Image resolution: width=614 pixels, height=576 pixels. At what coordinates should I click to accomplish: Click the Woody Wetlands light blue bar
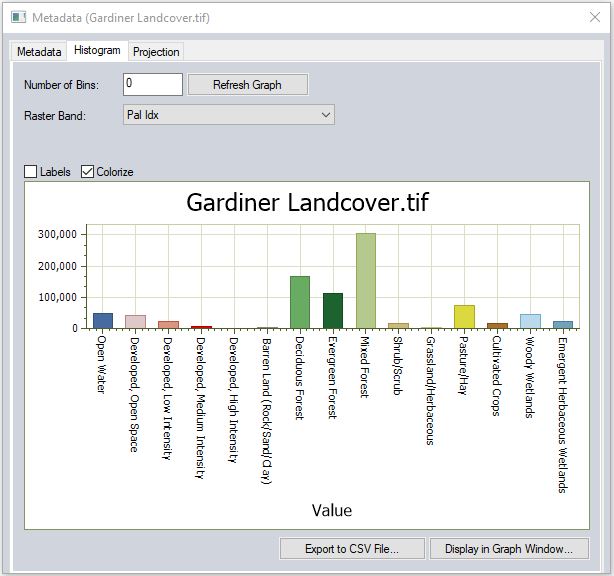pyautogui.click(x=530, y=321)
